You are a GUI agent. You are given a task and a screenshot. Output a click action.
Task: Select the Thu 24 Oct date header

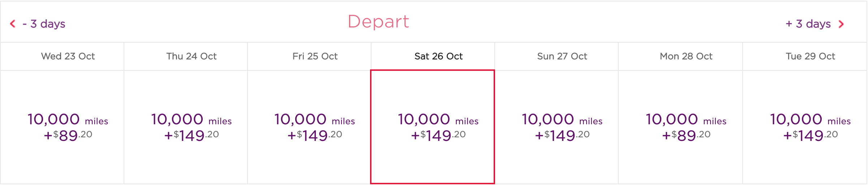[x=192, y=56]
